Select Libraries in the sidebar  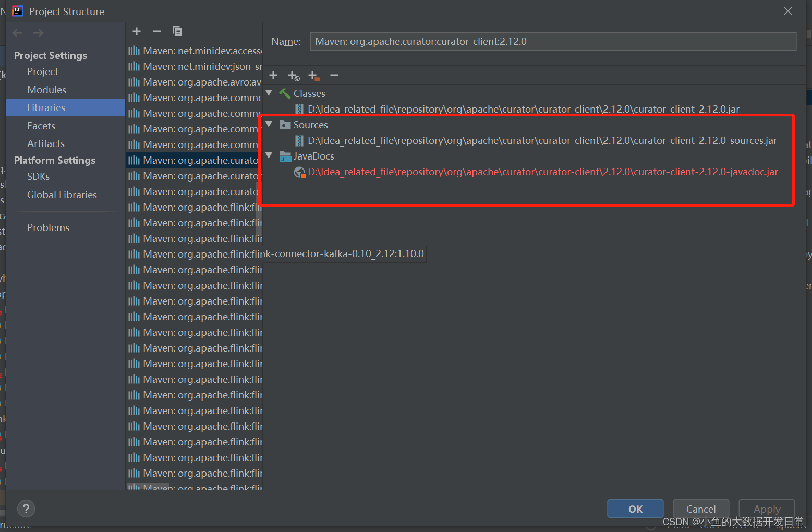(66, 107)
